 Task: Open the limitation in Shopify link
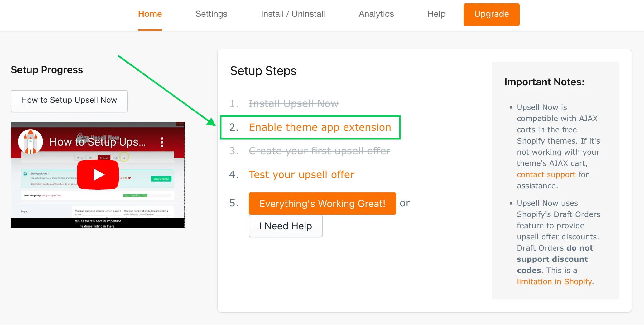pyautogui.click(x=555, y=282)
